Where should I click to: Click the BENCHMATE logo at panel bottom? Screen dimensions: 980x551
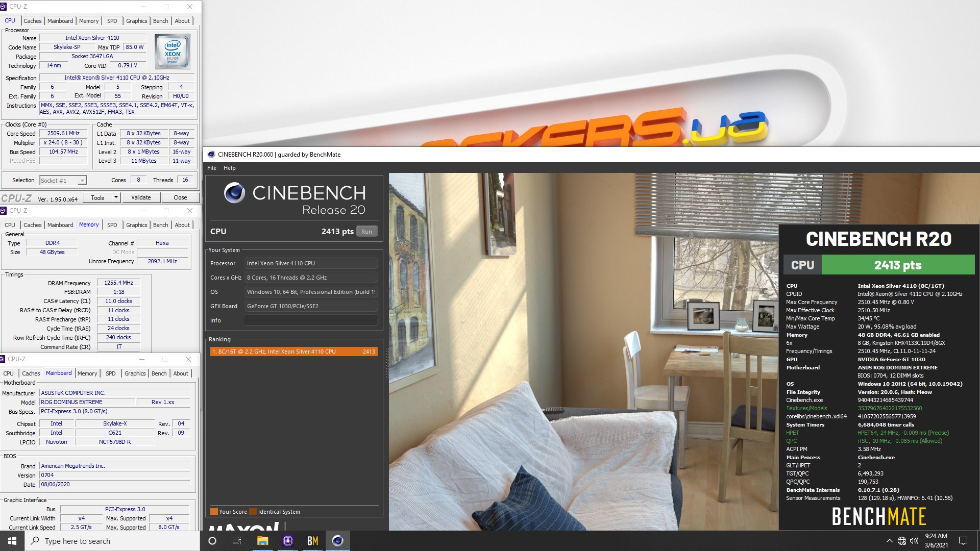[879, 517]
